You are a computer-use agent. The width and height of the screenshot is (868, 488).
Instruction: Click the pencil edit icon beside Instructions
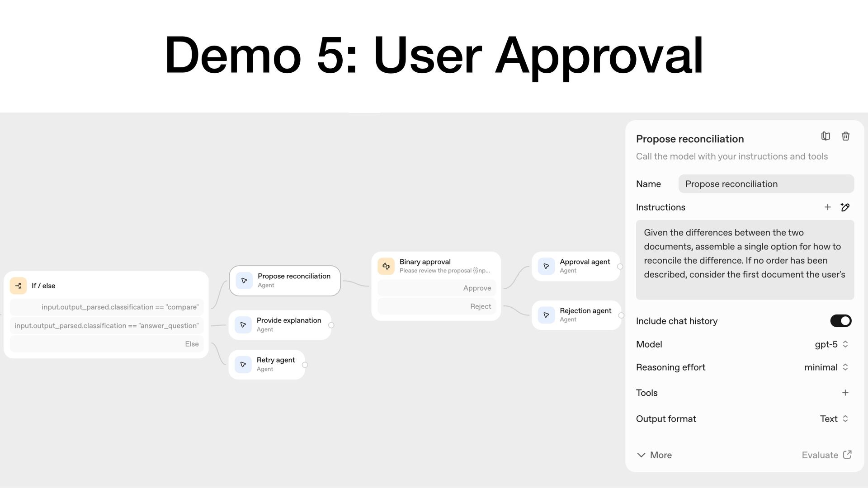[x=845, y=207]
